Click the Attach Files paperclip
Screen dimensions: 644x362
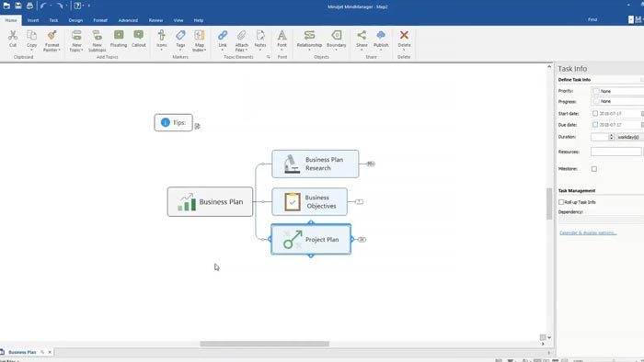click(241, 36)
